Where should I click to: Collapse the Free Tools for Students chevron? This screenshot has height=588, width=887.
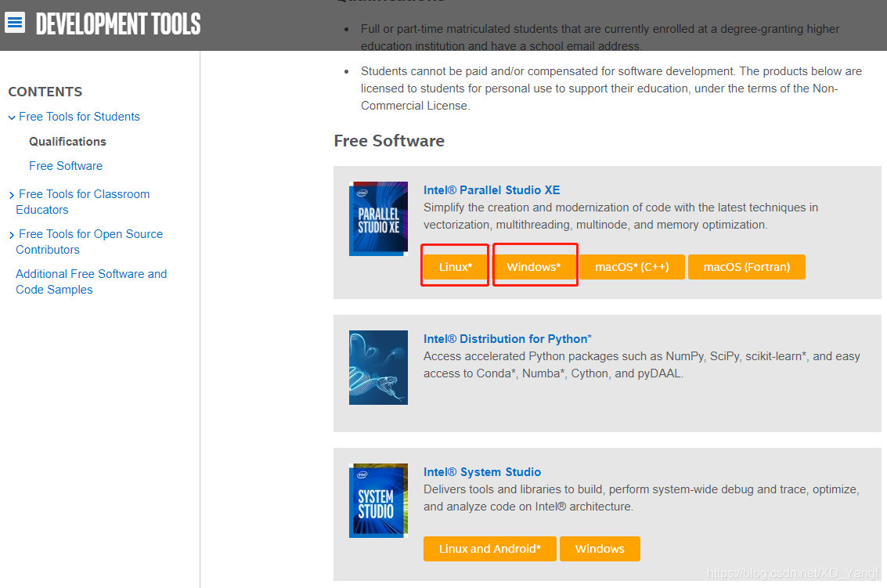[x=11, y=117]
